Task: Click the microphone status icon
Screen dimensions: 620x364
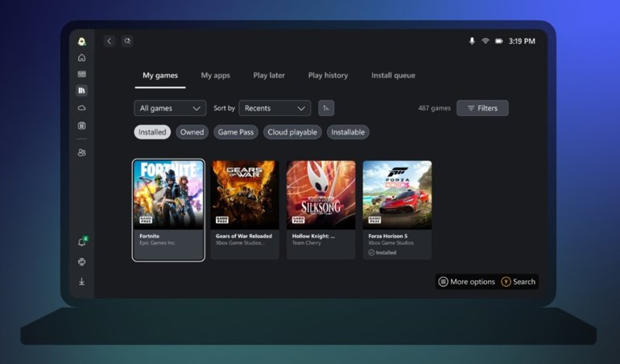Action: pos(472,41)
